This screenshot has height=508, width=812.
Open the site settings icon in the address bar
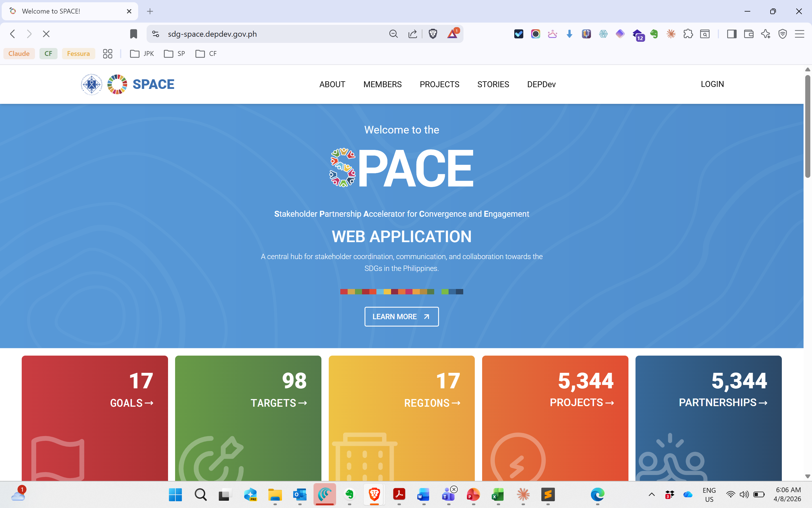[156, 34]
